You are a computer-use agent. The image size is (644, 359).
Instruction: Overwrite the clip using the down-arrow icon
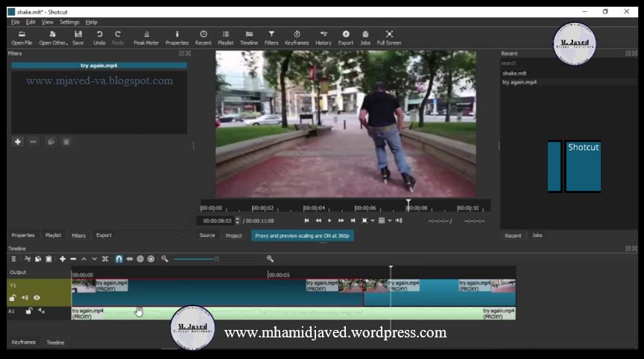pos(95,259)
